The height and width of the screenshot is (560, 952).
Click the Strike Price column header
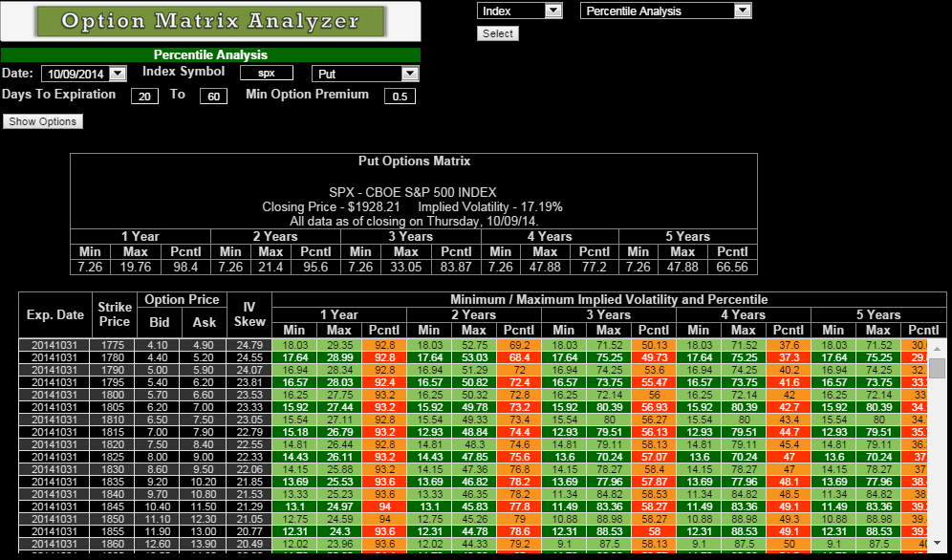coord(114,313)
